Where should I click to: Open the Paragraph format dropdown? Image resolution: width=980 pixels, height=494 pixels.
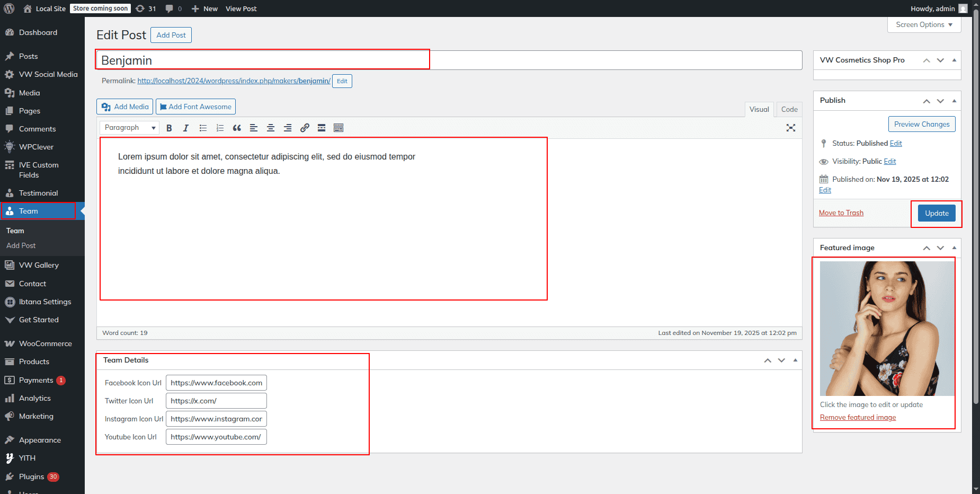pos(130,128)
